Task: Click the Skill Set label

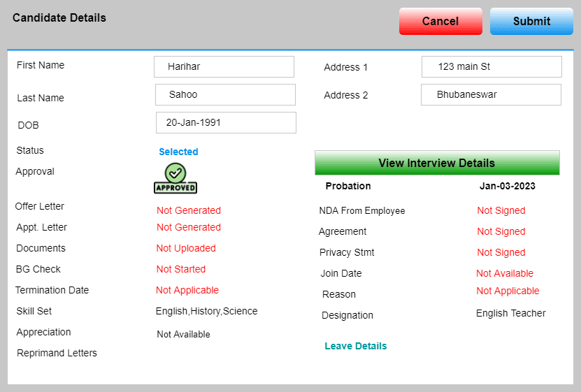Action: 34,312
